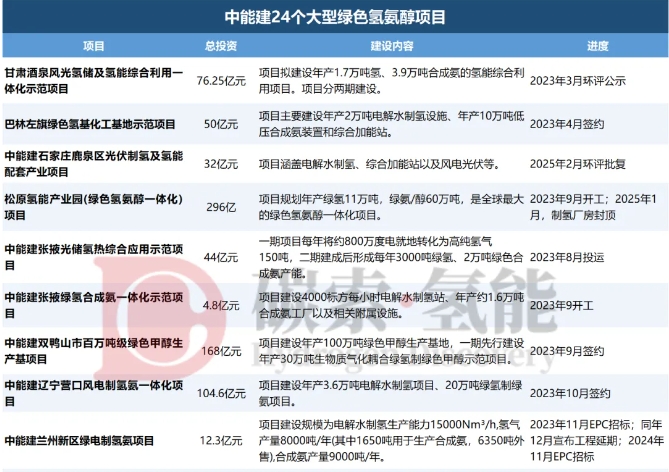
Task: Click the 进度 column header
Action: [597, 46]
